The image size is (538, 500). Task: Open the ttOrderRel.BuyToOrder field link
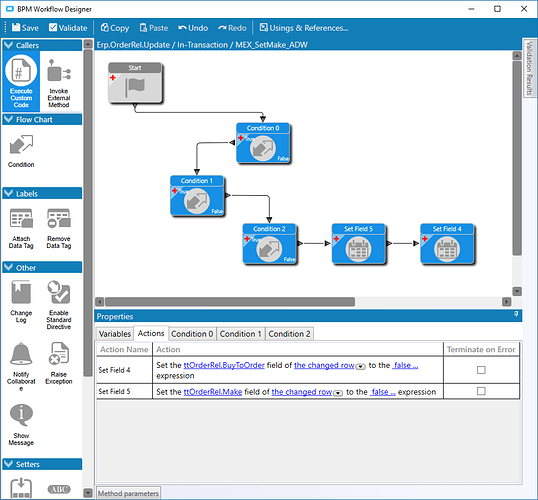(224, 365)
